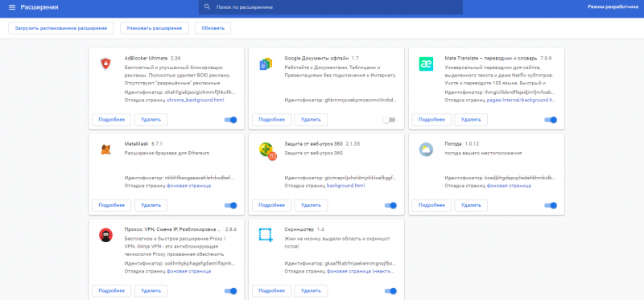
Task: Click Удалить for Mate Translate
Action: (x=471, y=120)
